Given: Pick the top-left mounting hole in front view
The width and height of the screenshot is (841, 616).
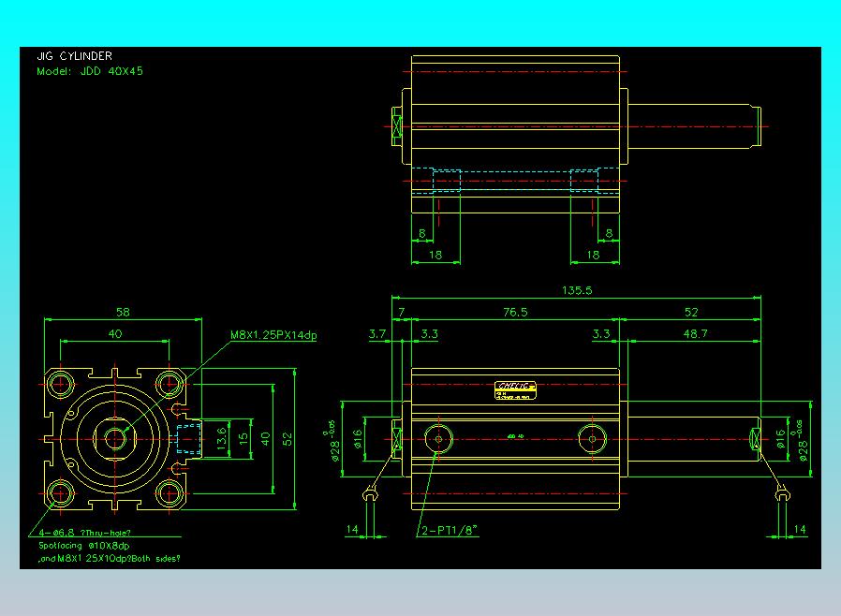Looking at the screenshot, I should pos(62,383).
